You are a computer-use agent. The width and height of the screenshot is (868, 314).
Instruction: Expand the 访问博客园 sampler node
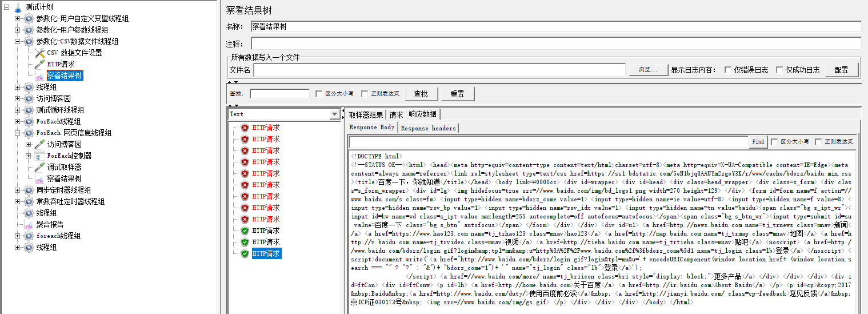click(28, 144)
